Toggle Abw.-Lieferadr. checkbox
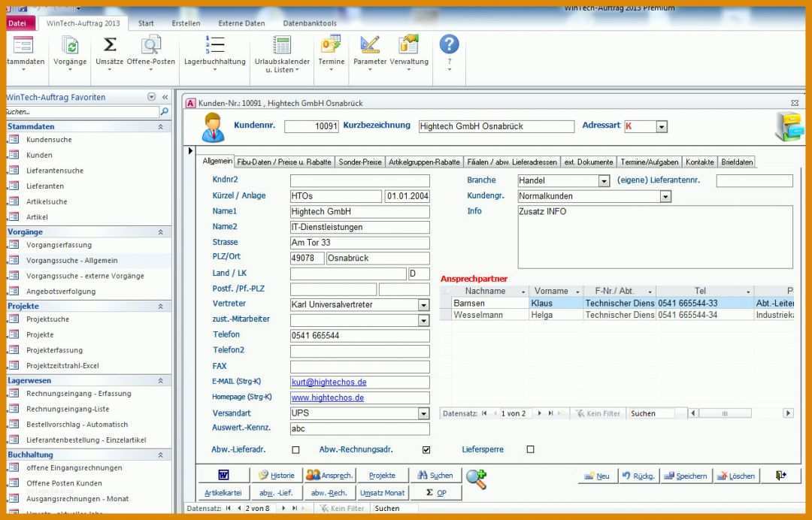 coord(295,449)
